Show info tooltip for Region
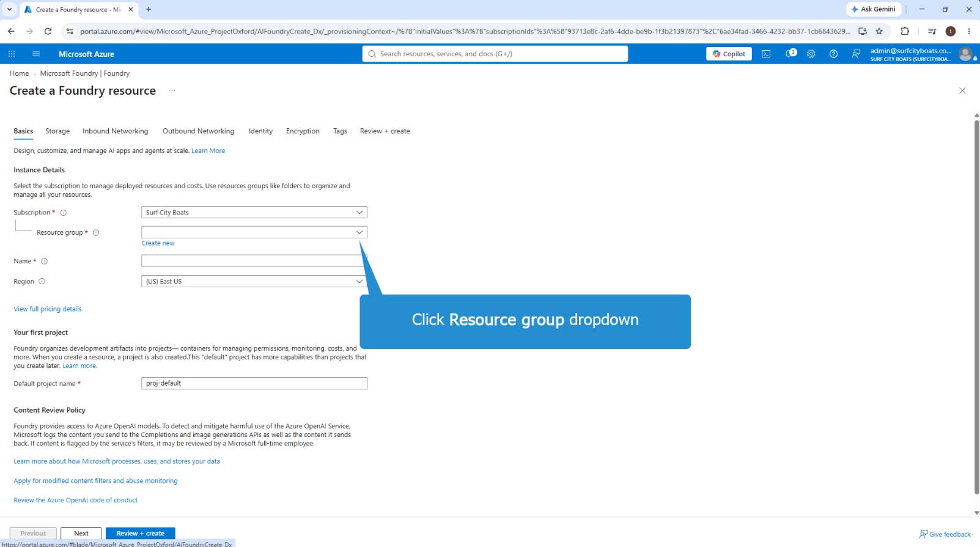Viewport: 980px width, 547px height. pos(42,282)
